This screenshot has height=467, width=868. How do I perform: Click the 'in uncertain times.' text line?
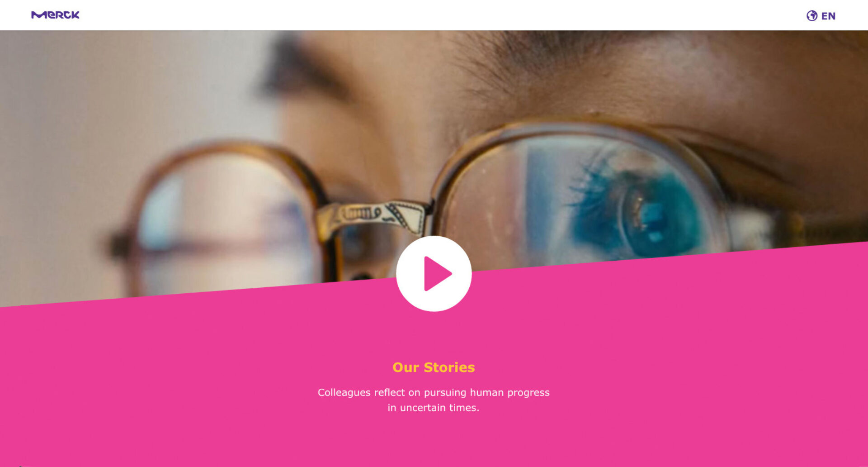coord(433,408)
